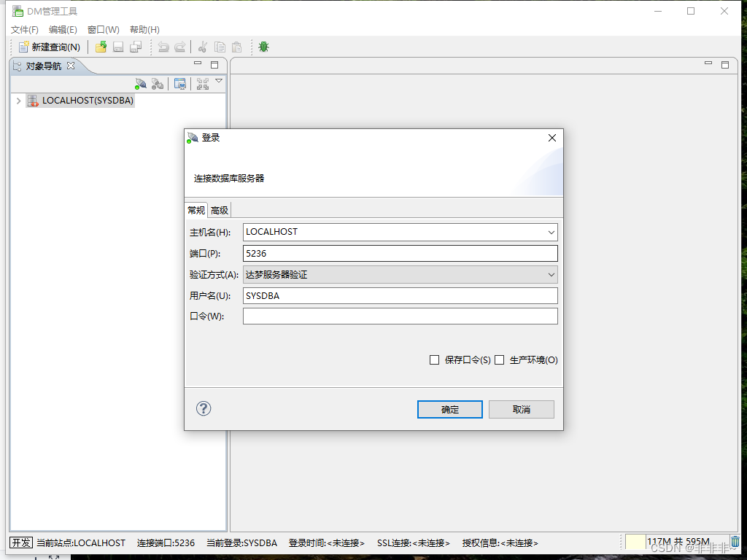747x560 pixels.
Task: Click the paste clipboard toolbar icon
Action: coord(237,47)
